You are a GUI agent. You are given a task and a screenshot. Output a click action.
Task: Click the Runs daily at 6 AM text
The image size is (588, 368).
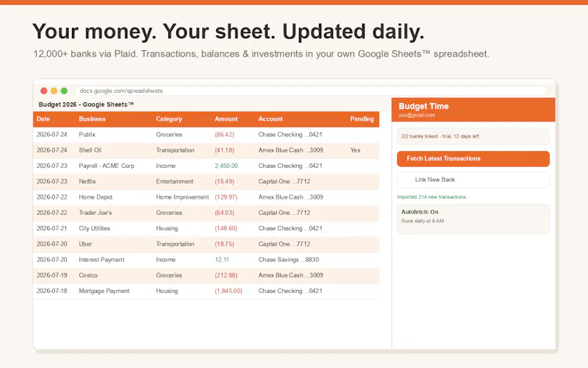tap(422, 222)
